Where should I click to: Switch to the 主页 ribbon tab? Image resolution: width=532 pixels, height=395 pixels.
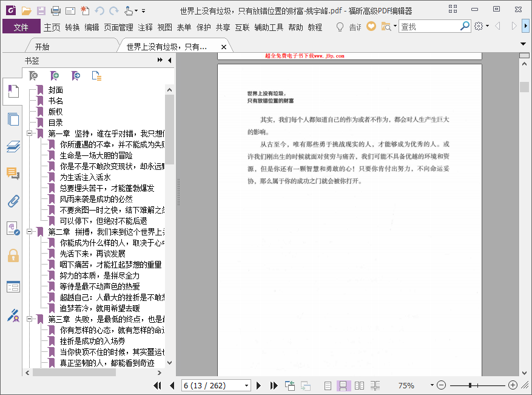coord(52,27)
